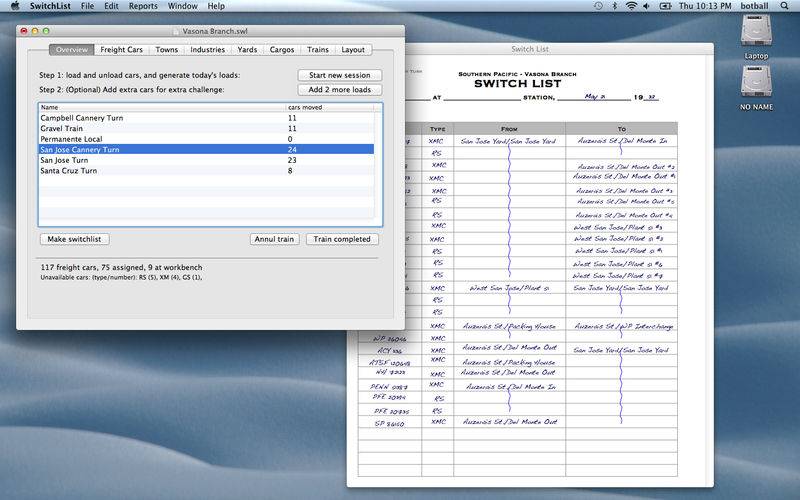
Task: Switch to the Overview tab
Action: pos(72,49)
